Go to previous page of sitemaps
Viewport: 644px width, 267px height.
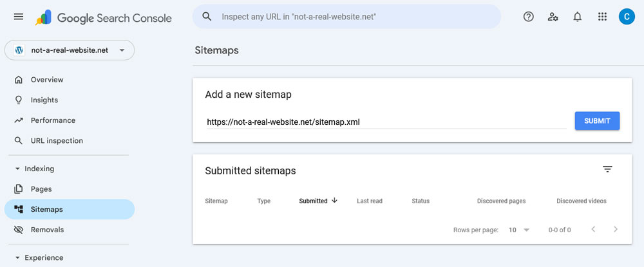point(593,229)
